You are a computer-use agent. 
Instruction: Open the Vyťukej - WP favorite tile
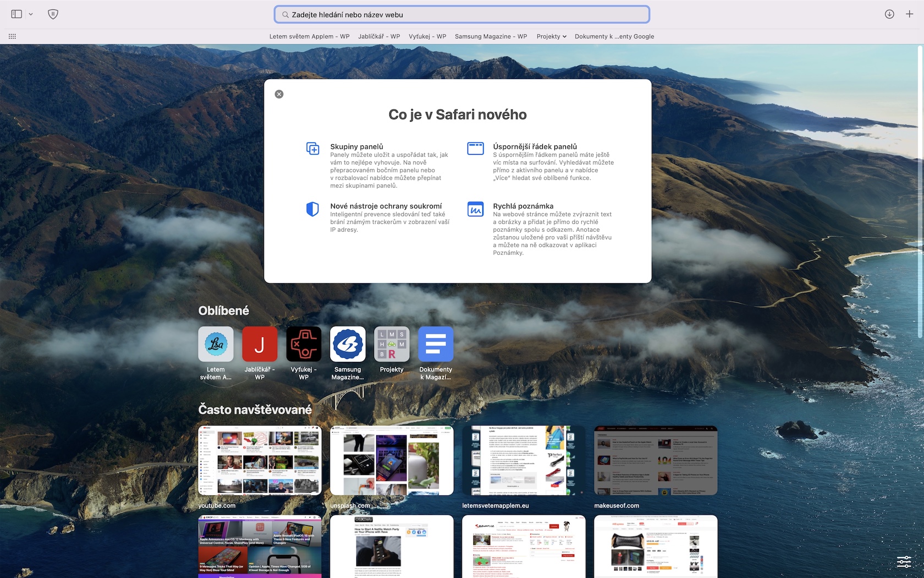click(x=304, y=344)
